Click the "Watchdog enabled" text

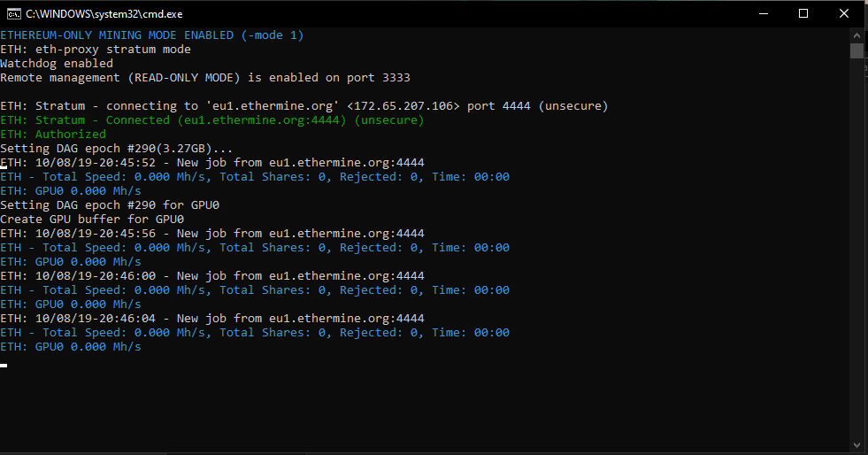57,64
